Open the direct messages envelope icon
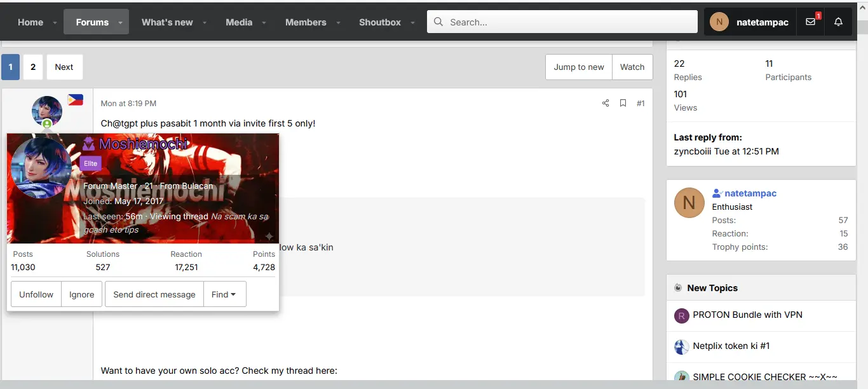The height and width of the screenshot is (389, 868). [810, 22]
